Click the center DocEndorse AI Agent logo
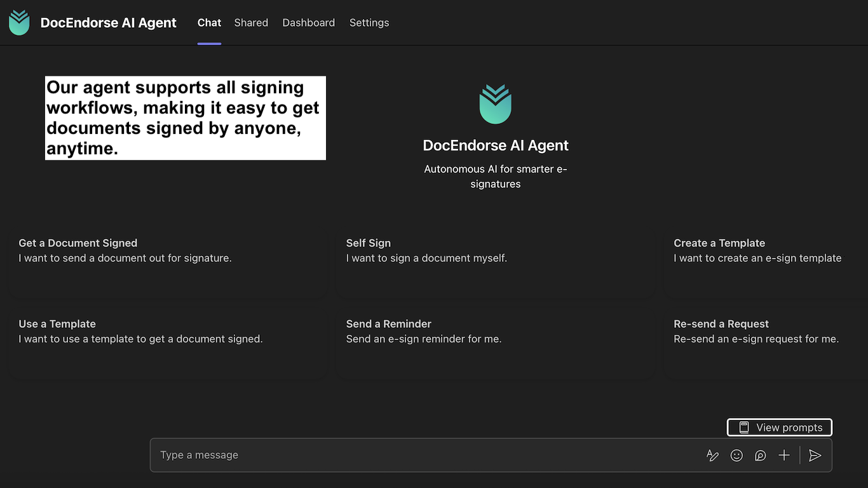The height and width of the screenshot is (488, 868). pos(496,103)
